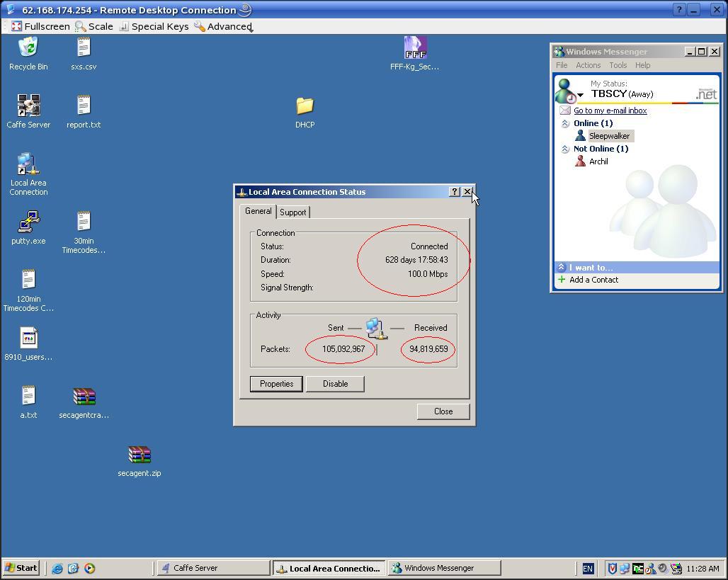
Task: Open the Actions menu in Messenger
Action: point(588,65)
